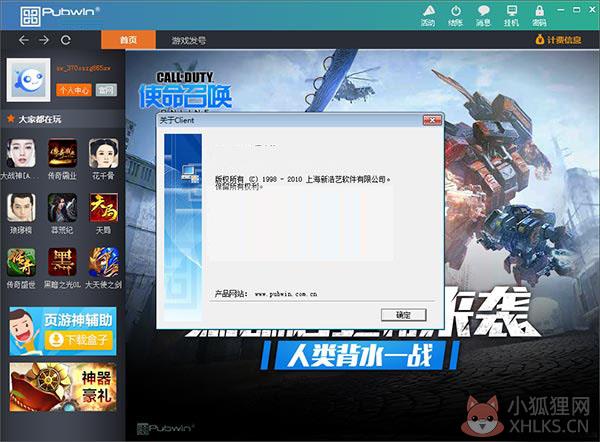Click the computer icon in About dialog
The width and height of the screenshot is (600, 442).
click(x=191, y=173)
